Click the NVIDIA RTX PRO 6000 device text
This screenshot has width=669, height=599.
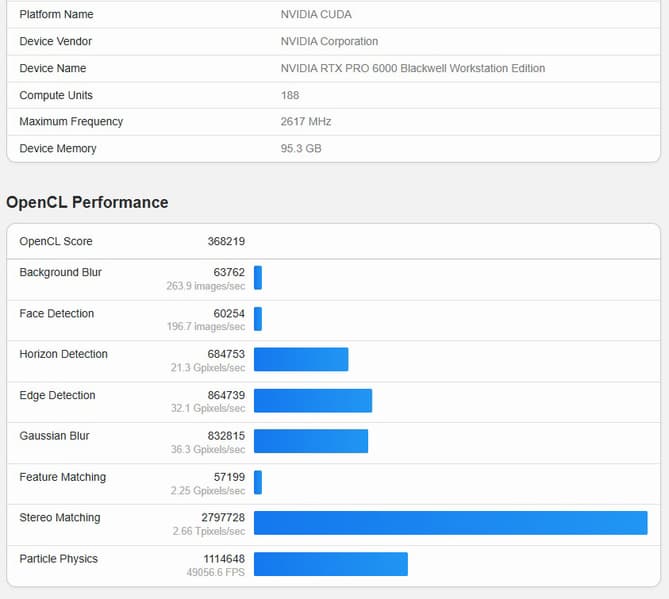tap(413, 68)
